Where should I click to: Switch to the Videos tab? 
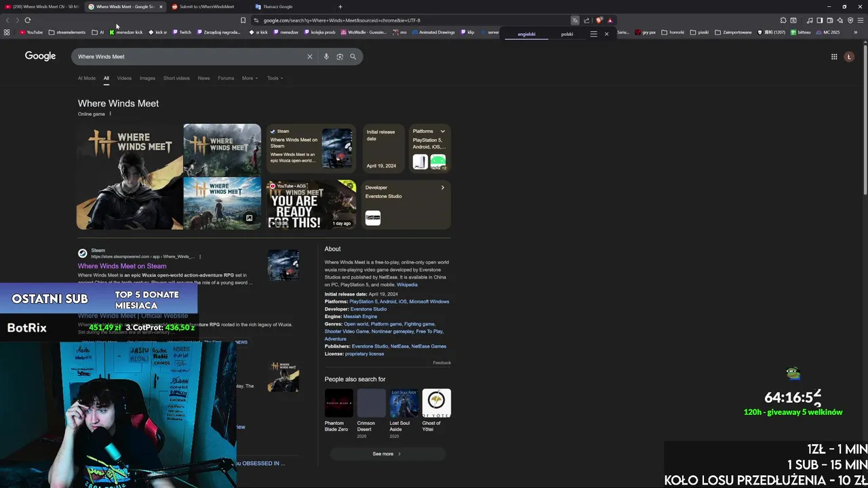tap(124, 78)
